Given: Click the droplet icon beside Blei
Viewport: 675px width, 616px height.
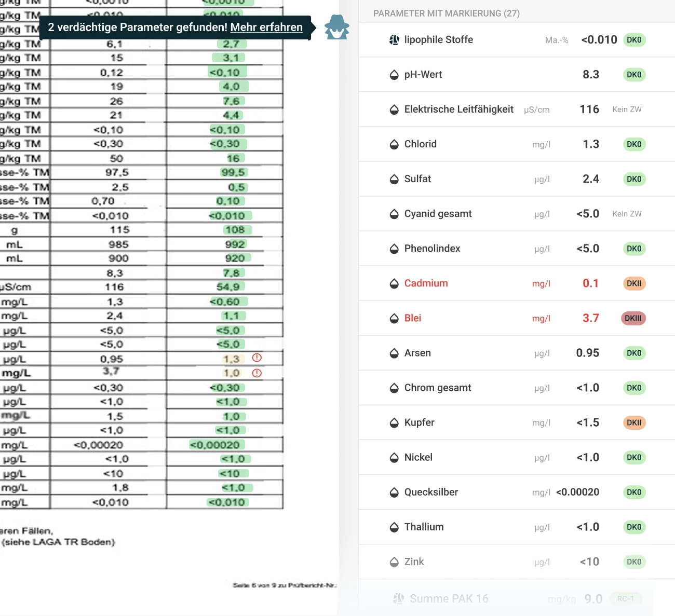Looking at the screenshot, I should 394,318.
